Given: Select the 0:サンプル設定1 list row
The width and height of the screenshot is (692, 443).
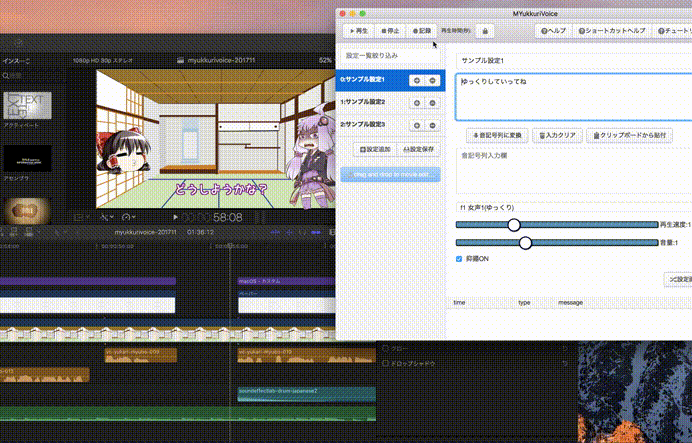Looking at the screenshot, I should (390, 80).
